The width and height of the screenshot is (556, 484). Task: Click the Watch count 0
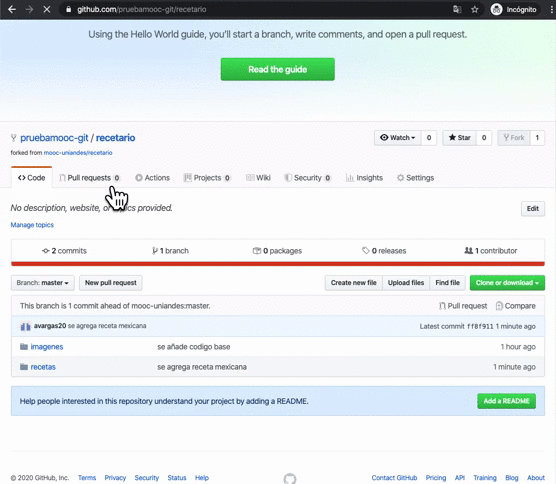429,138
